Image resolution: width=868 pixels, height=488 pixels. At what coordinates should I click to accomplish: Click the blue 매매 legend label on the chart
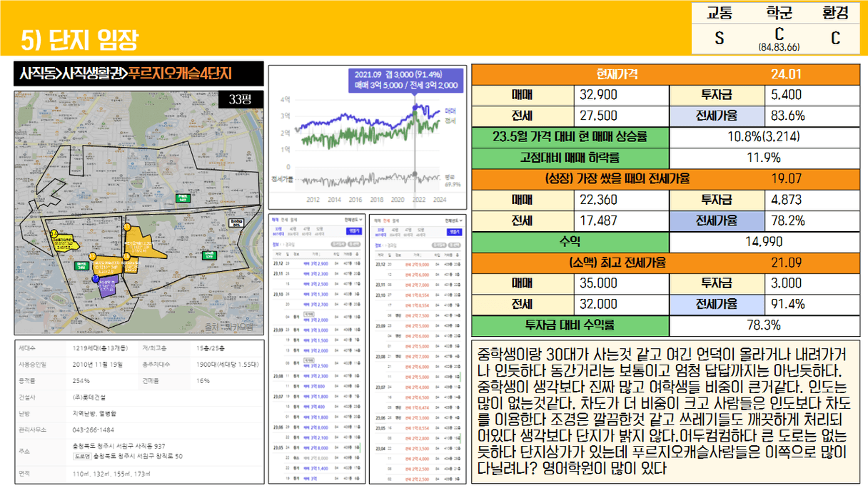pyautogui.click(x=450, y=111)
